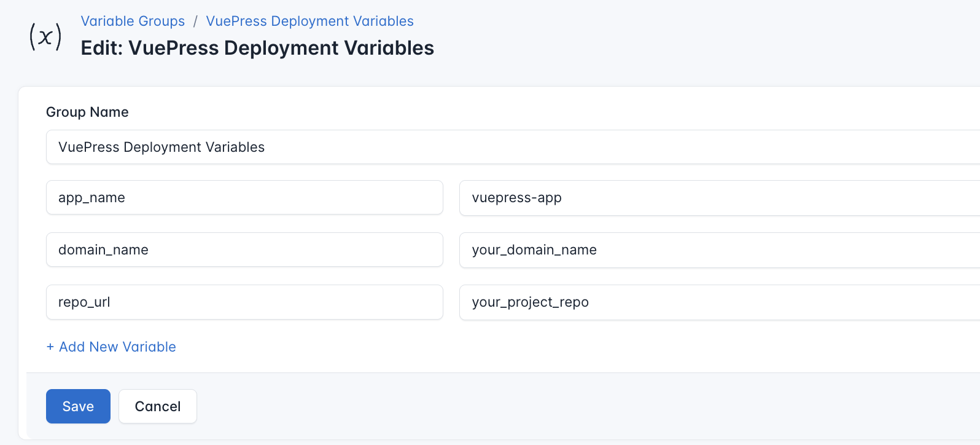Click the (x) app logo icon
Image resolution: width=980 pixels, height=445 pixels.
point(45,36)
